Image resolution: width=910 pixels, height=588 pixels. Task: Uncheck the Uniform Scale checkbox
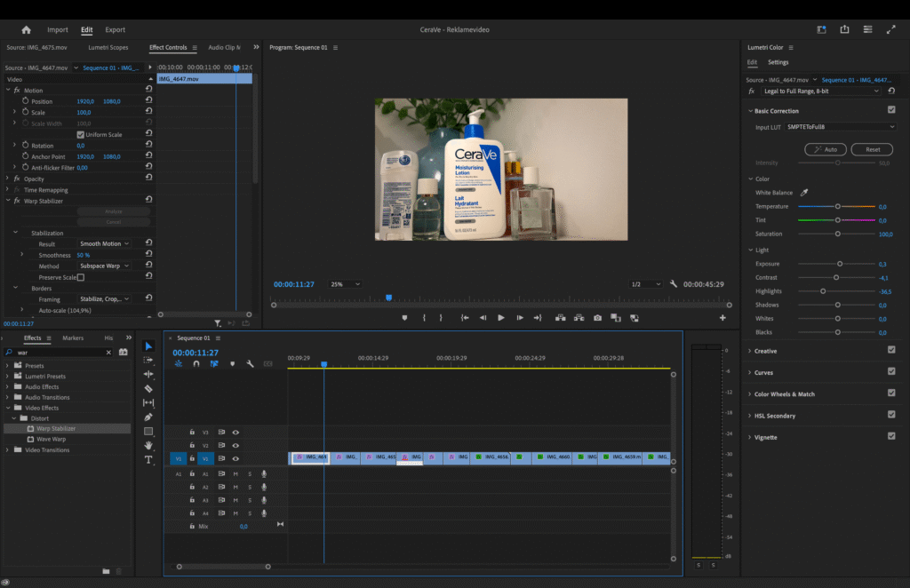(x=81, y=135)
